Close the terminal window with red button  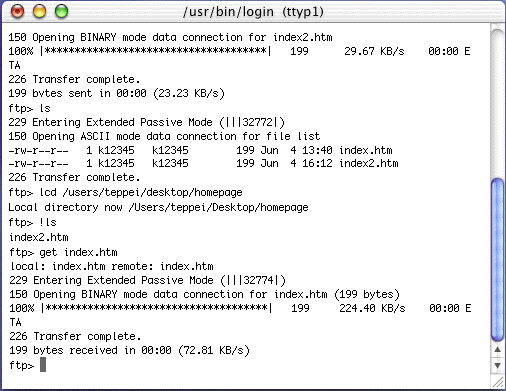[17, 11]
